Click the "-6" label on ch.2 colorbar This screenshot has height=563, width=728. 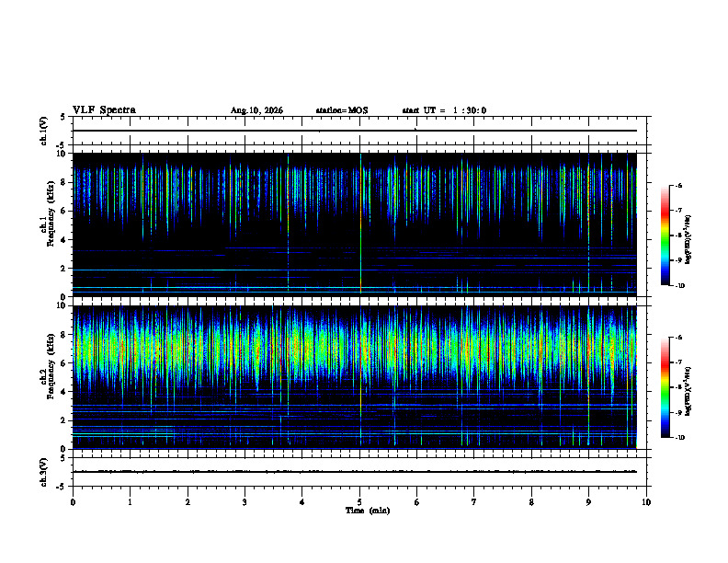coord(678,338)
